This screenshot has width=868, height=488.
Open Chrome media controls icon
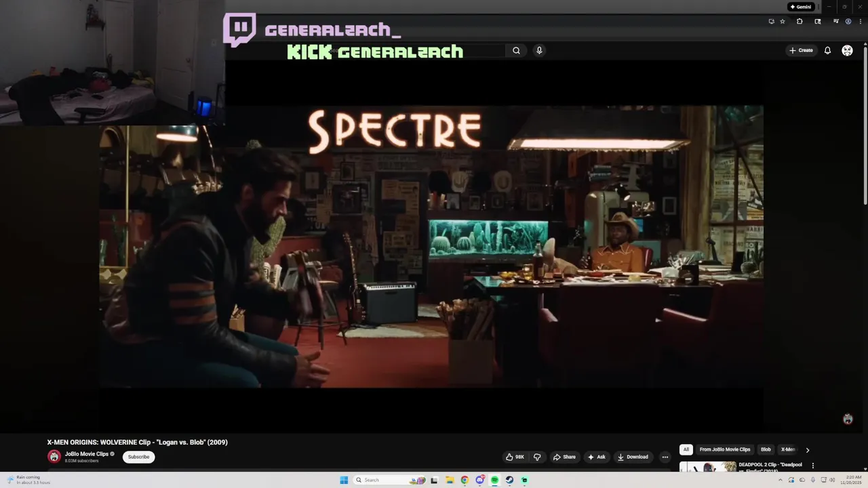[x=836, y=22]
